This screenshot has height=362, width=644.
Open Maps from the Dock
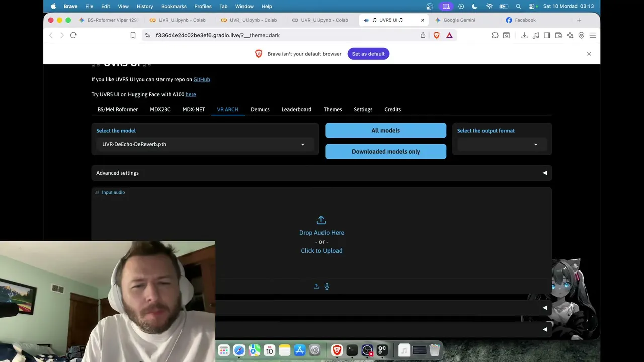tap(255, 350)
